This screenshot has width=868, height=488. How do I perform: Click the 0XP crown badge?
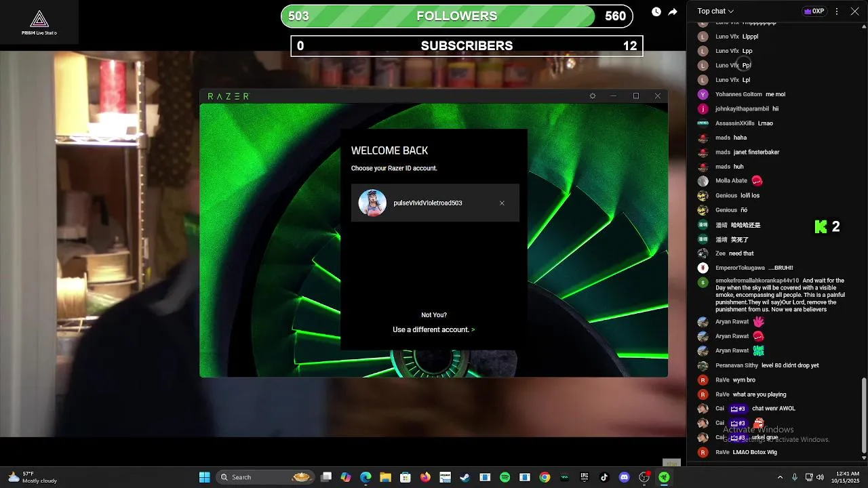(814, 11)
